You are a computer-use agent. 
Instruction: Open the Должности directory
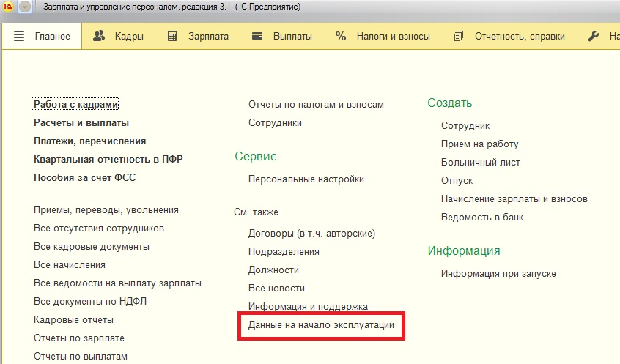click(x=273, y=270)
